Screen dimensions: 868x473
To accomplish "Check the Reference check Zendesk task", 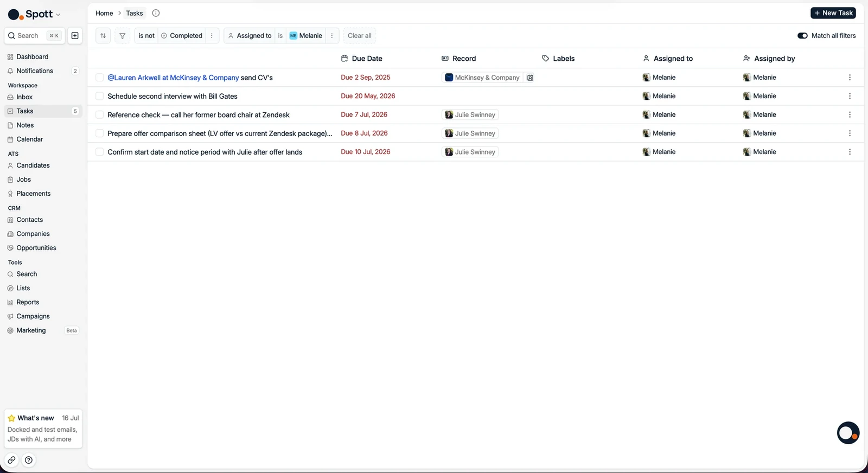I will [99, 114].
